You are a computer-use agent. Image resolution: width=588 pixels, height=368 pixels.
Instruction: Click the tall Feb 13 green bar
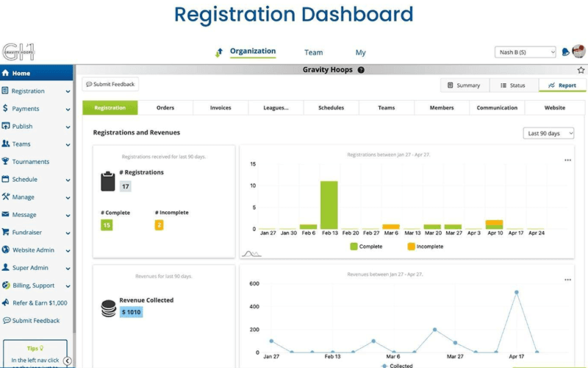tap(329, 205)
